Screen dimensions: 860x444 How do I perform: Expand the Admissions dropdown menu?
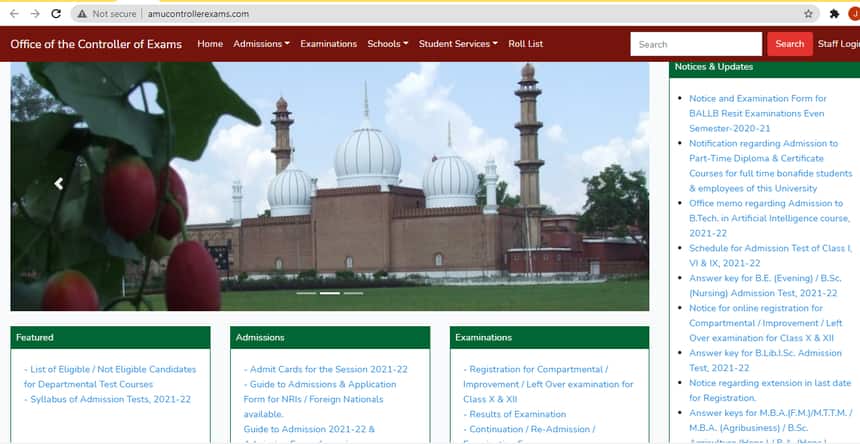(x=261, y=44)
